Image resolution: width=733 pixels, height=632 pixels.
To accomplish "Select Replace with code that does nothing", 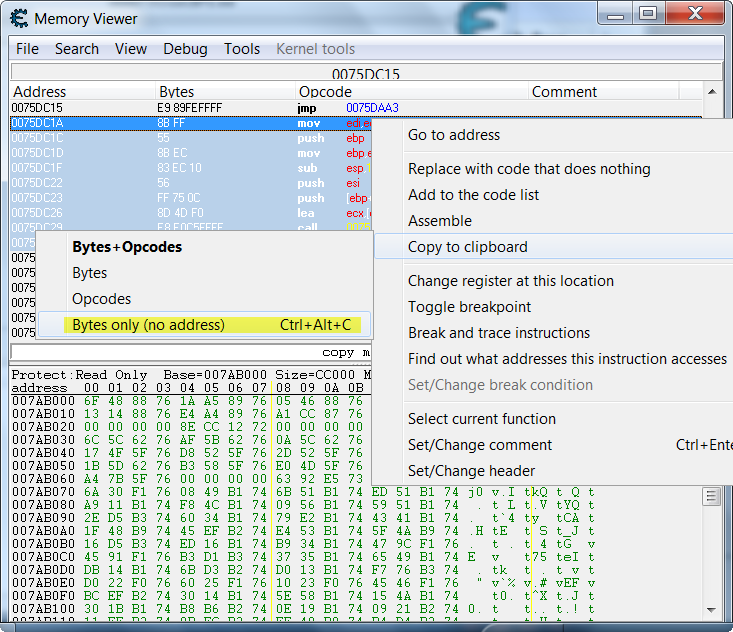I will 529,169.
